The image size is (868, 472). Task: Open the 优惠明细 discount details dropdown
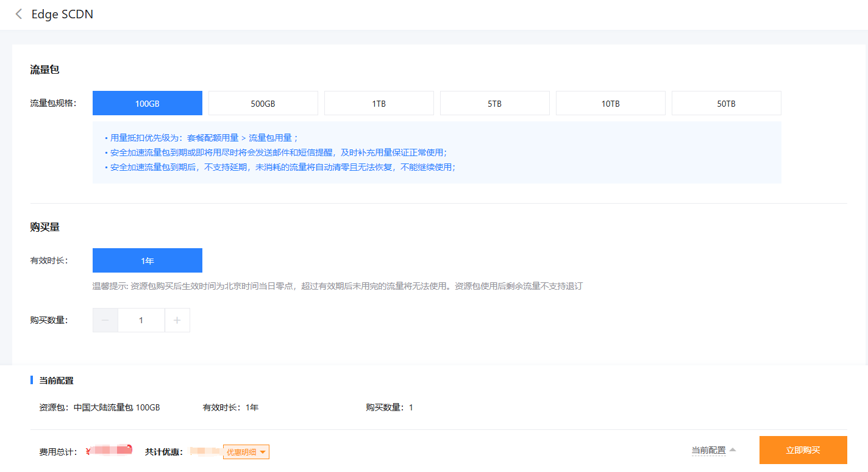246,452
